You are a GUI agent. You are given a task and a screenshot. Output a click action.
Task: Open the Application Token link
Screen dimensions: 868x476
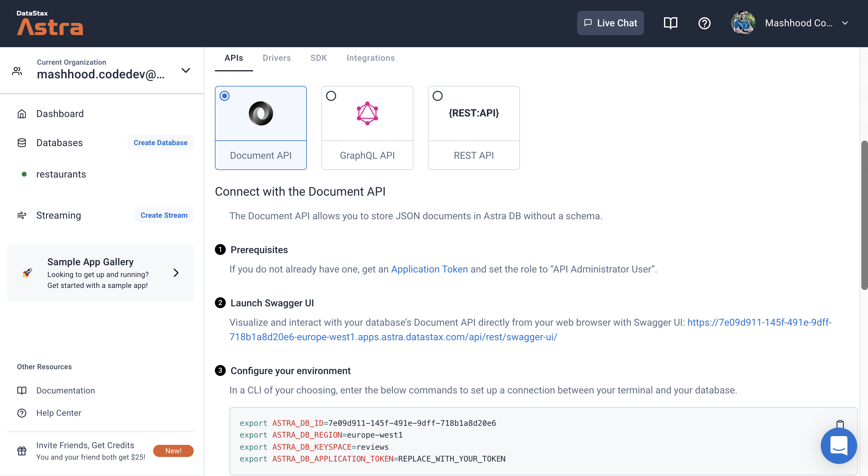(x=429, y=269)
